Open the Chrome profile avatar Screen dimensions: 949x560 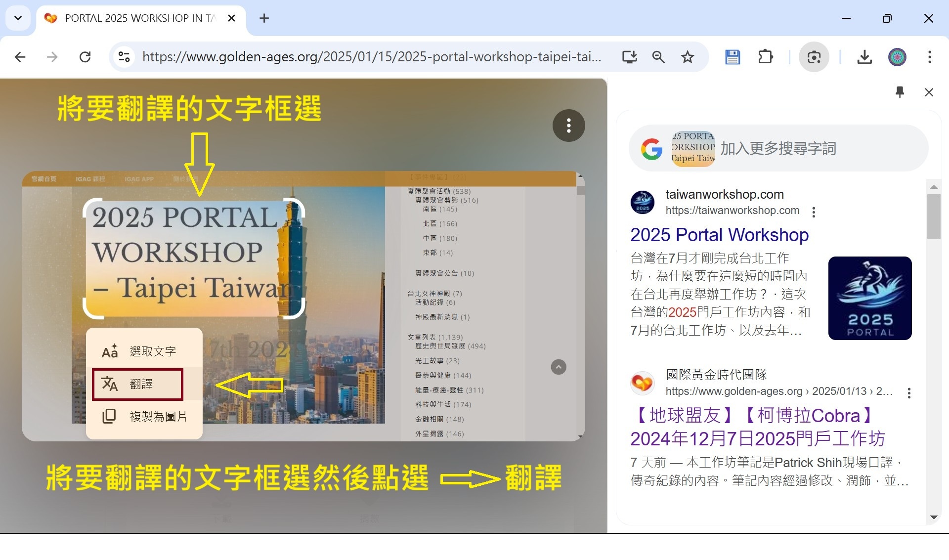[897, 57]
